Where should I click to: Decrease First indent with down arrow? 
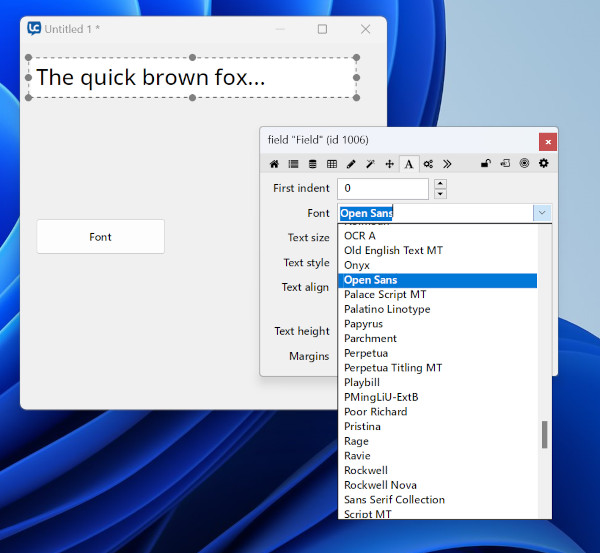tap(440, 193)
